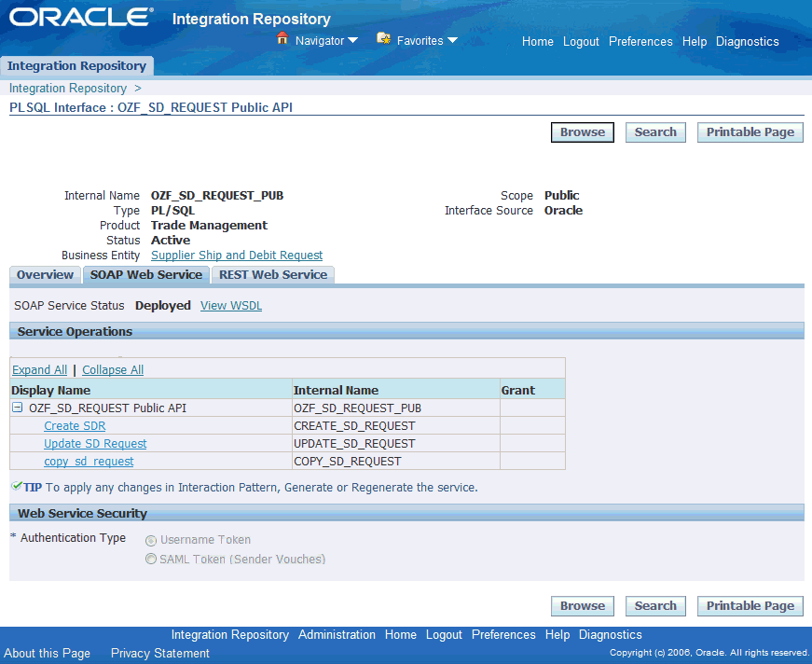812x664 pixels.
Task: Click the PL/SQL type value
Action: pos(173,211)
